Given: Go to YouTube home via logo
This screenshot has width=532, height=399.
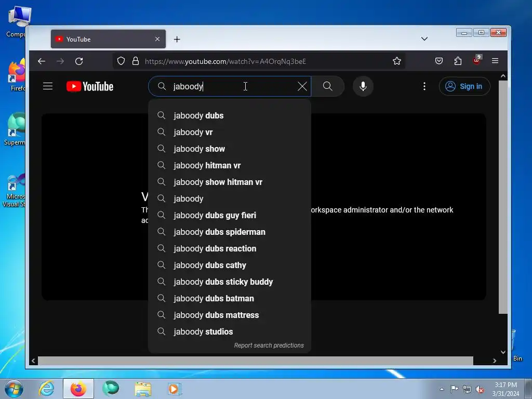Looking at the screenshot, I should tap(90, 87).
